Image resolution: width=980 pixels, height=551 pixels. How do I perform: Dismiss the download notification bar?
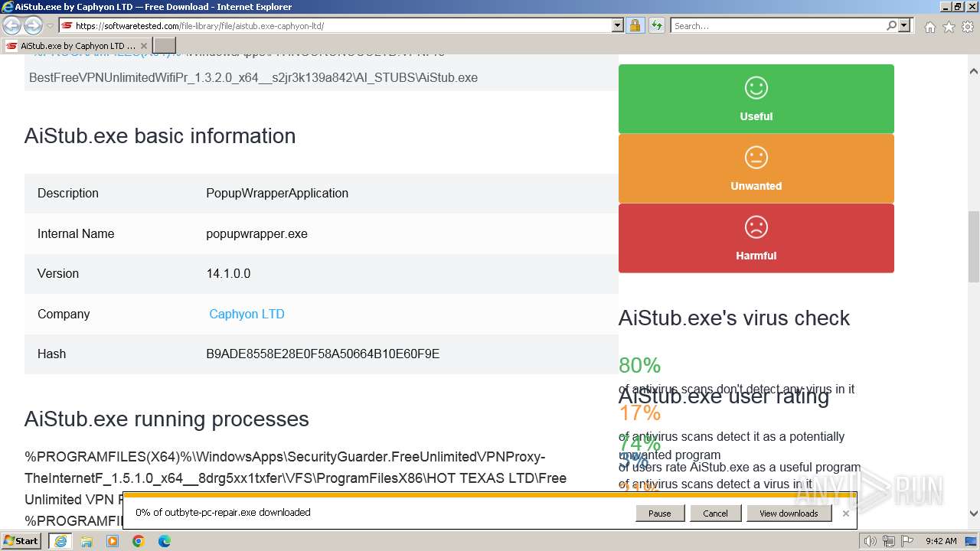click(x=845, y=514)
